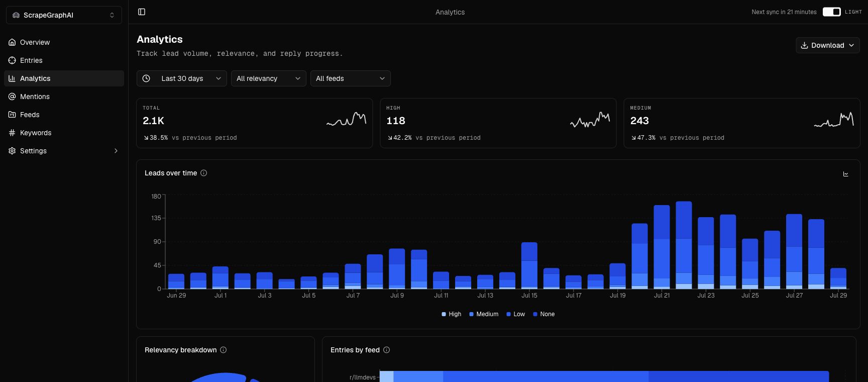The height and width of the screenshot is (382, 868).
Task: Click the High 118 stat card
Action: pos(498,123)
